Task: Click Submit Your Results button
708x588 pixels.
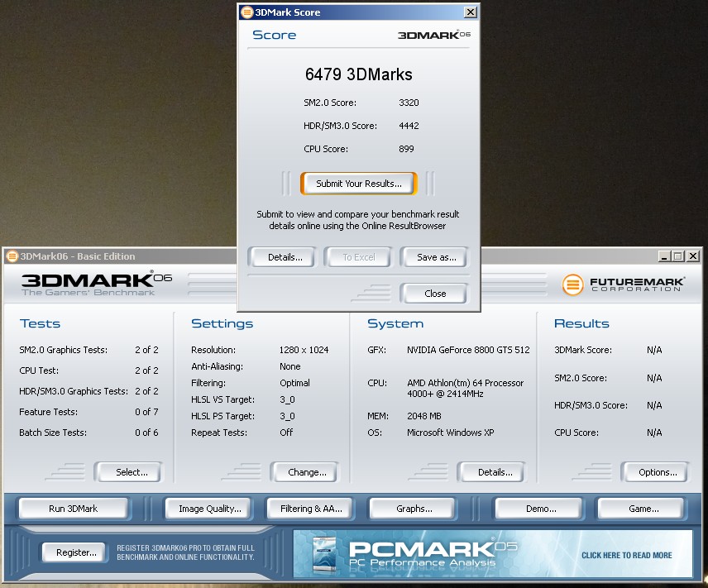Action: [358, 184]
